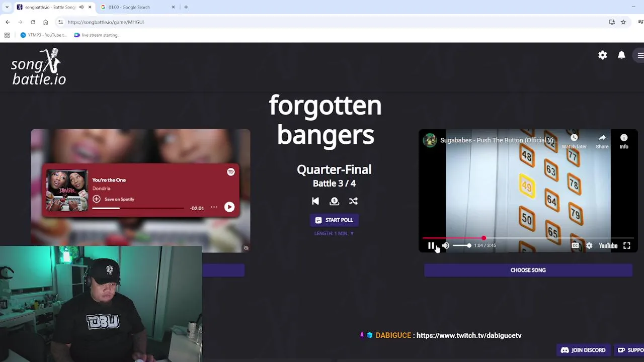Open the You're the One album cover
Screen dimensions: 644x362
coord(67,190)
